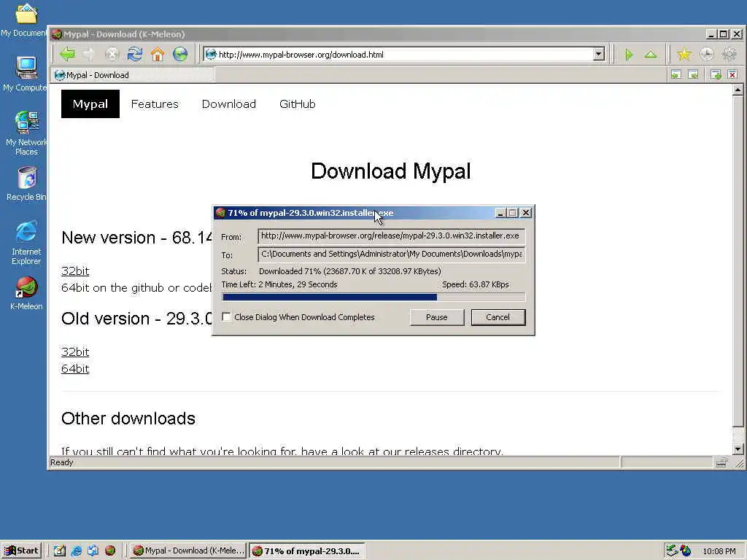This screenshot has width=747, height=560.
Task: Open History with the clock icon
Action: (707, 54)
